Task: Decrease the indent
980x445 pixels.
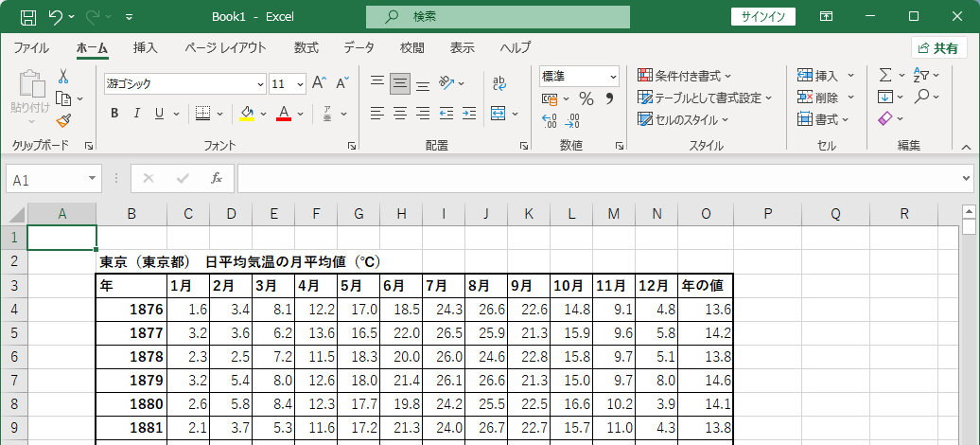Action: tap(446, 114)
